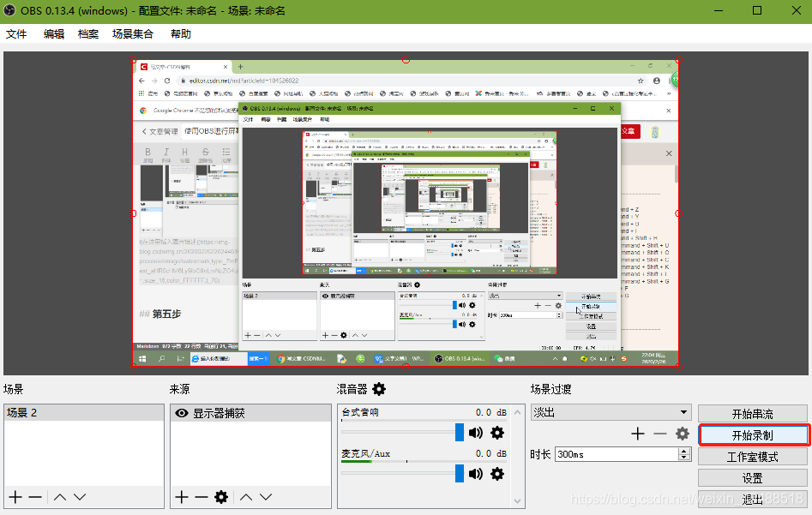This screenshot has width=812, height=515.
Task: Click the OBS logo in title bar
Action: 9,10
